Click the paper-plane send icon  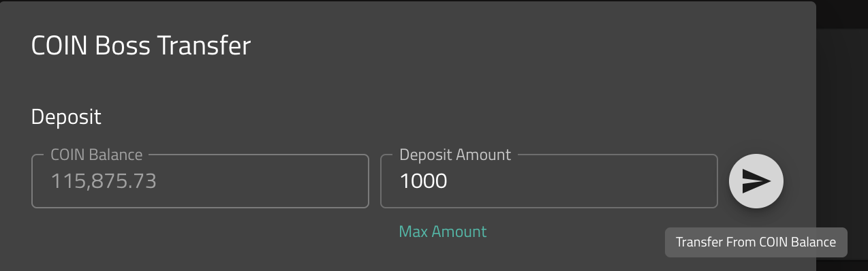(756, 181)
